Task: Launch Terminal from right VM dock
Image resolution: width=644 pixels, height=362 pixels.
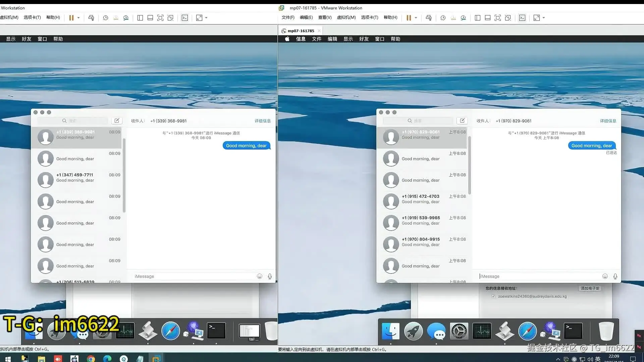Action: (x=573, y=331)
